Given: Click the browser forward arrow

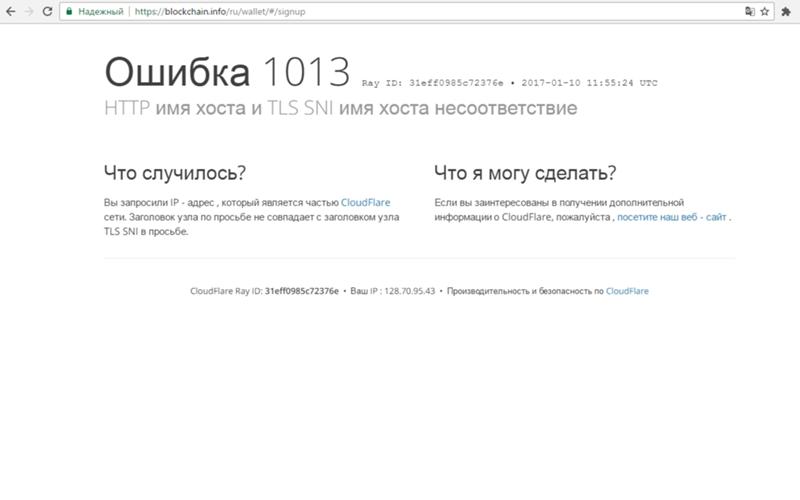Looking at the screenshot, I should tap(29, 11).
